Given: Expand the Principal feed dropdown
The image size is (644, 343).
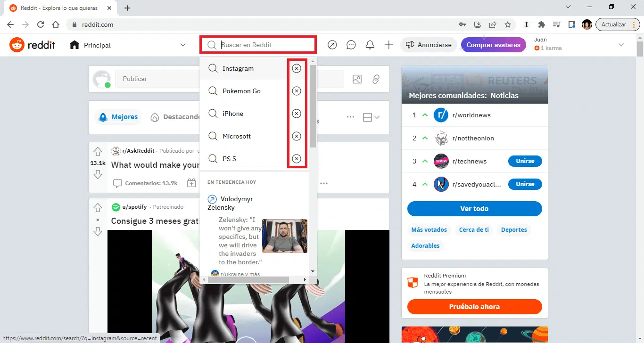Looking at the screenshot, I should pyautogui.click(x=183, y=45).
